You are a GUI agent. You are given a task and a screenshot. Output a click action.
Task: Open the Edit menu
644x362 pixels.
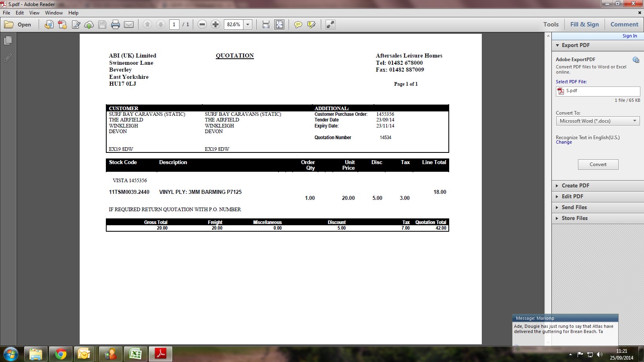click(20, 13)
